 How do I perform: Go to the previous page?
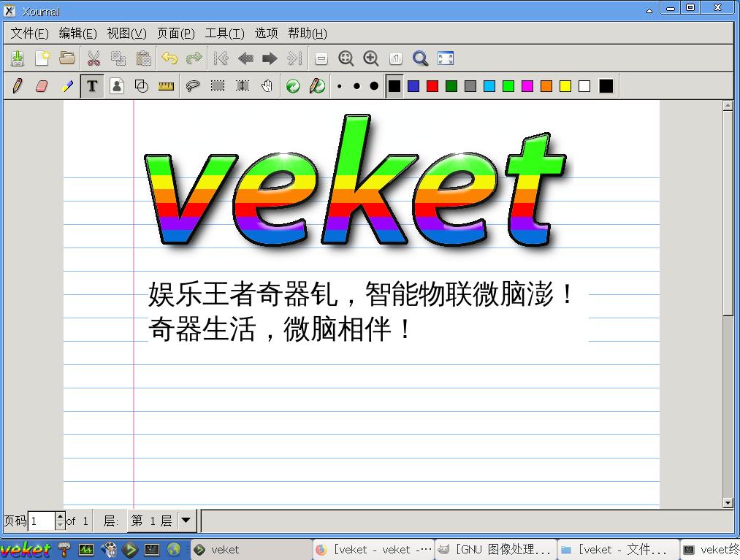click(245, 58)
